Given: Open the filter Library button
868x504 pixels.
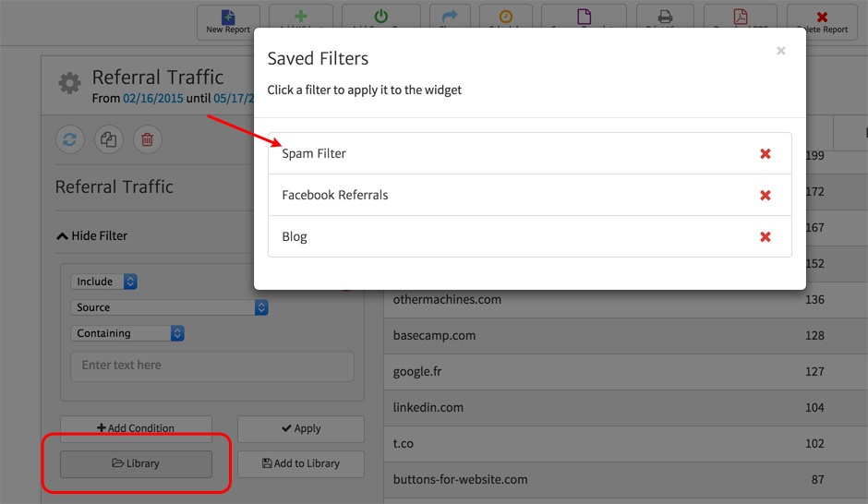Looking at the screenshot, I should (136, 463).
